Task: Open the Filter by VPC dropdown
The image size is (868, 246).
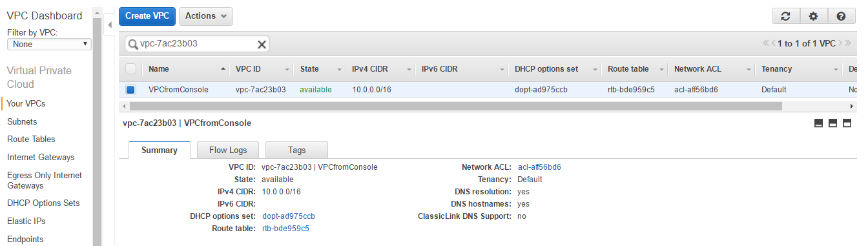Action: [x=49, y=45]
